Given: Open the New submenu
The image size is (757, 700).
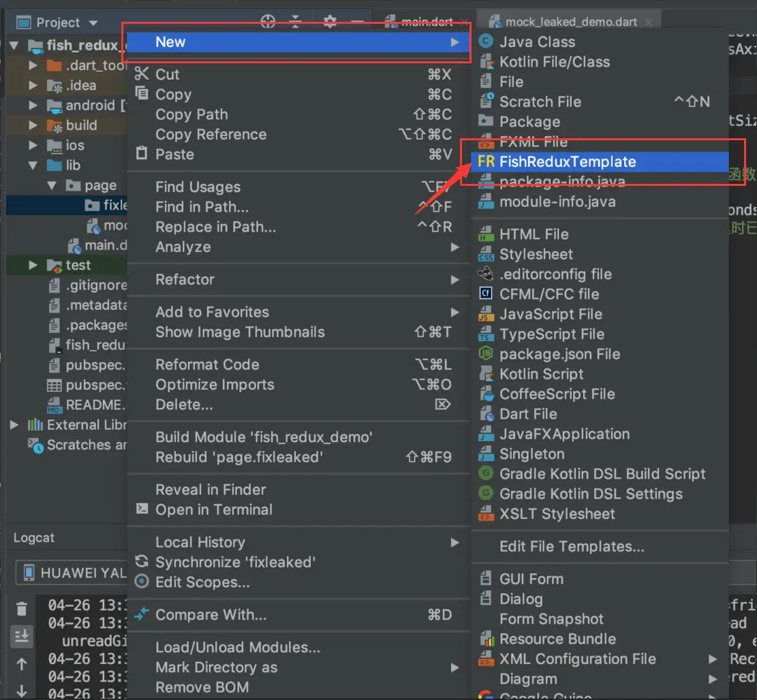Looking at the screenshot, I should (x=298, y=42).
